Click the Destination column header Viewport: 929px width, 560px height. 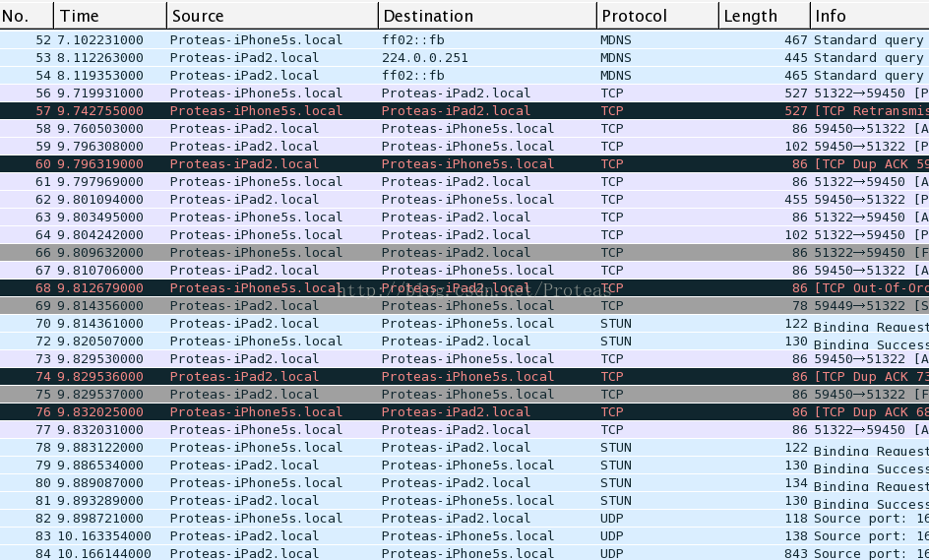click(487, 16)
